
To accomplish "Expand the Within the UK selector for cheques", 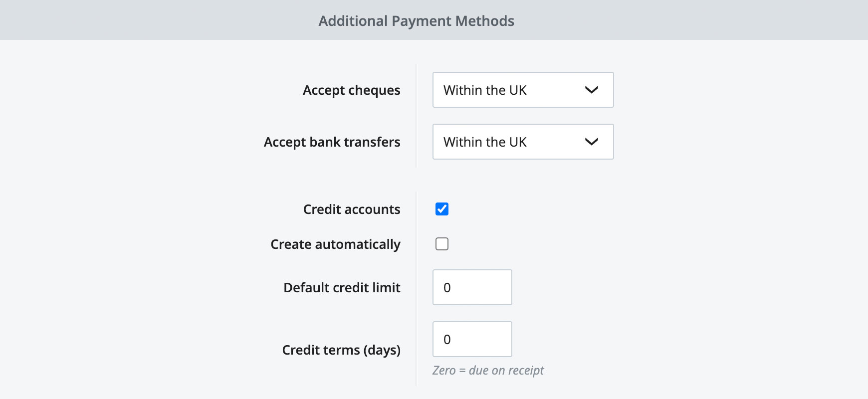I will pos(523,90).
